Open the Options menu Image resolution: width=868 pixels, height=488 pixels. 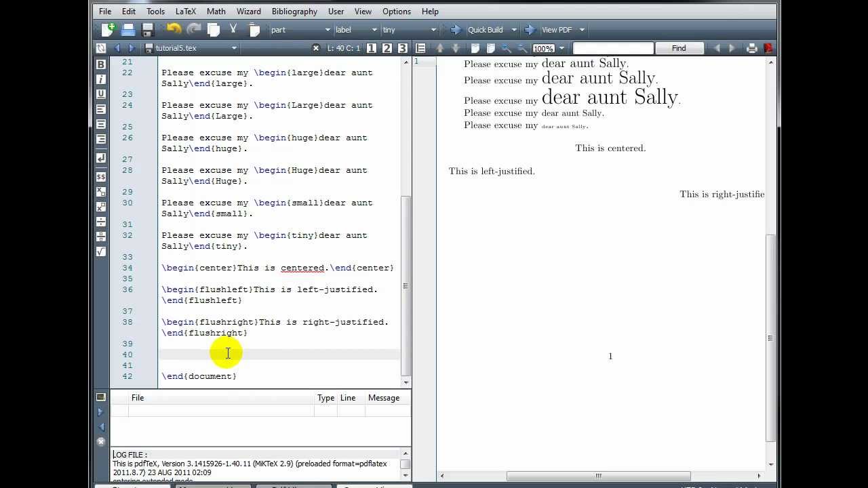click(397, 12)
